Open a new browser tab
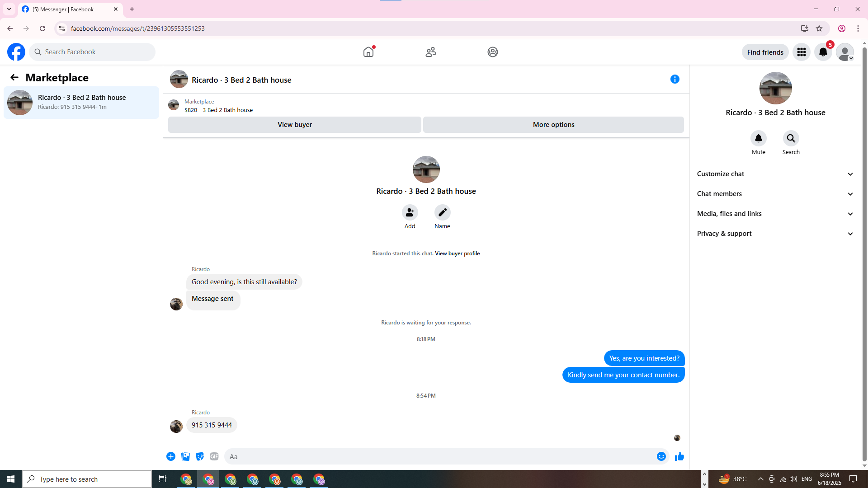Viewport: 868px width, 488px height. pyautogui.click(x=132, y=9)
